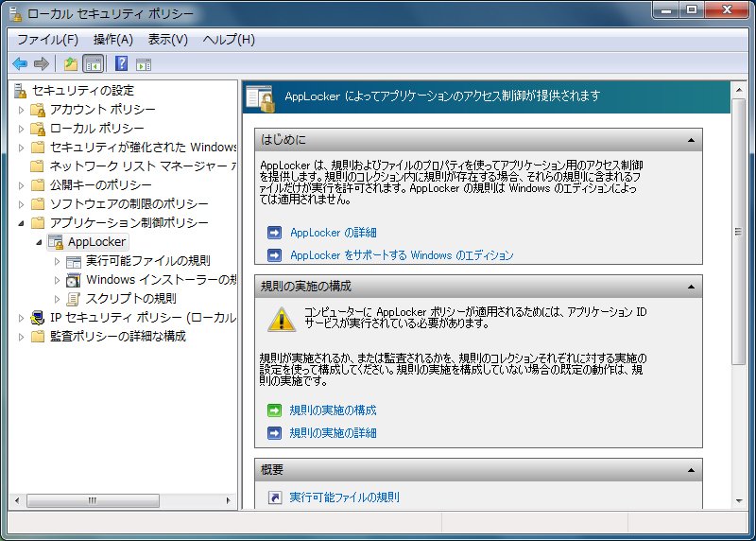This screenshot has width=756, height=541.
Task: Open the ヘルプ(H) menu
Action: click(x=229, y=40)
